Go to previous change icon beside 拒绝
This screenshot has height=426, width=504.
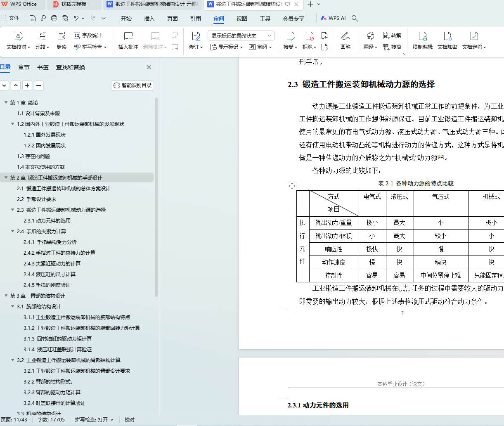click(x=325, y=35)
